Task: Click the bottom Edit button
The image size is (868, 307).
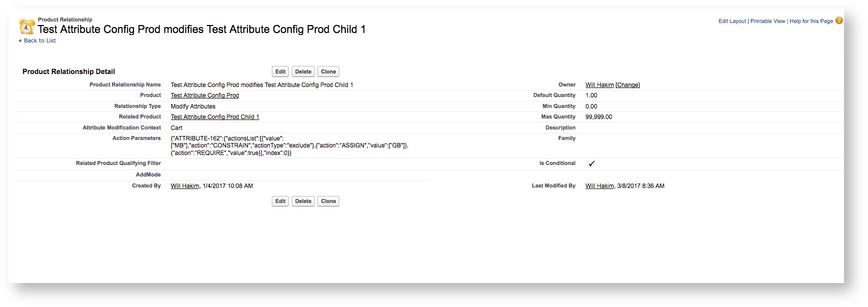Action: click(x=280, y=201)
